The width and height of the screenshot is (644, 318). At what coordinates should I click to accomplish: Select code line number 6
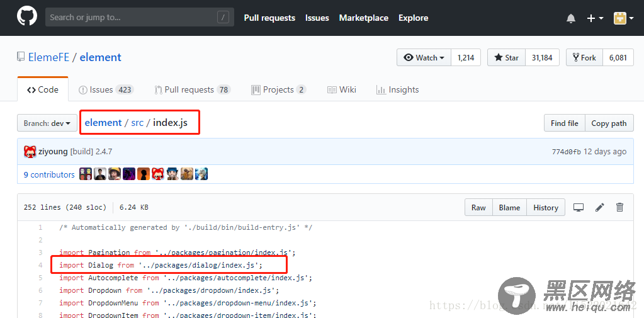coord(40,290)
